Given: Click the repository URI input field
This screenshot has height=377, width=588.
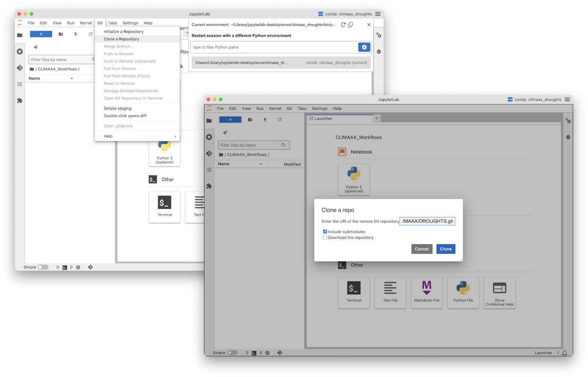Looking at the screenshot, I should click(427, 221).
